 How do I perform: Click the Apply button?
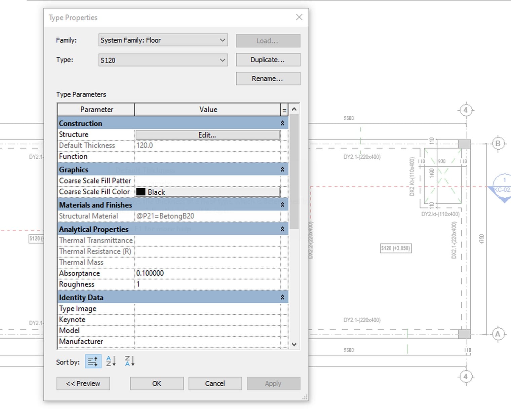click(x=273, y=383)
